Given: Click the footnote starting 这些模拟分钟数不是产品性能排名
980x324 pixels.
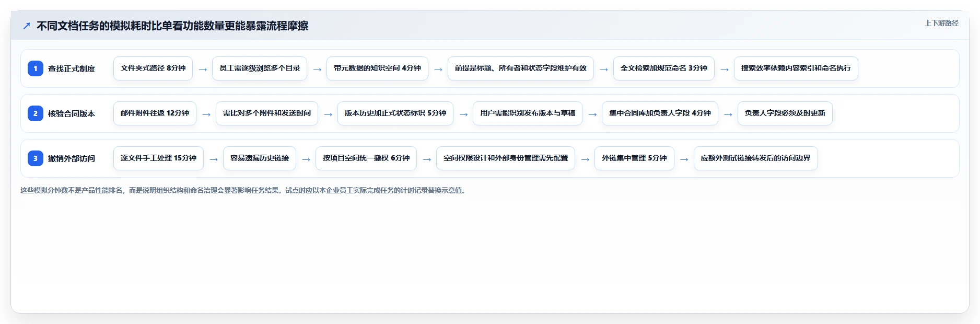Looking at the screenshot, I should pyautogui.click(x=244, y=190).
